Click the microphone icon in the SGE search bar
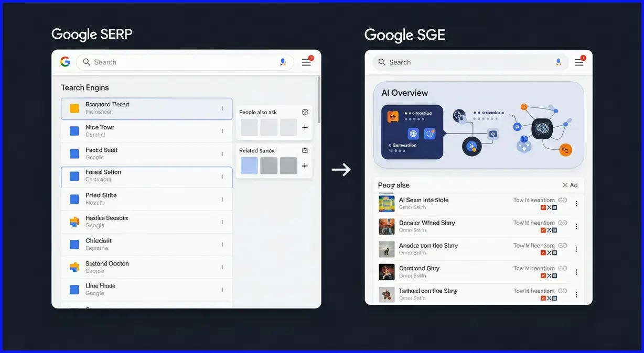This screenshot has width=644, height=353. pos(559,62)
